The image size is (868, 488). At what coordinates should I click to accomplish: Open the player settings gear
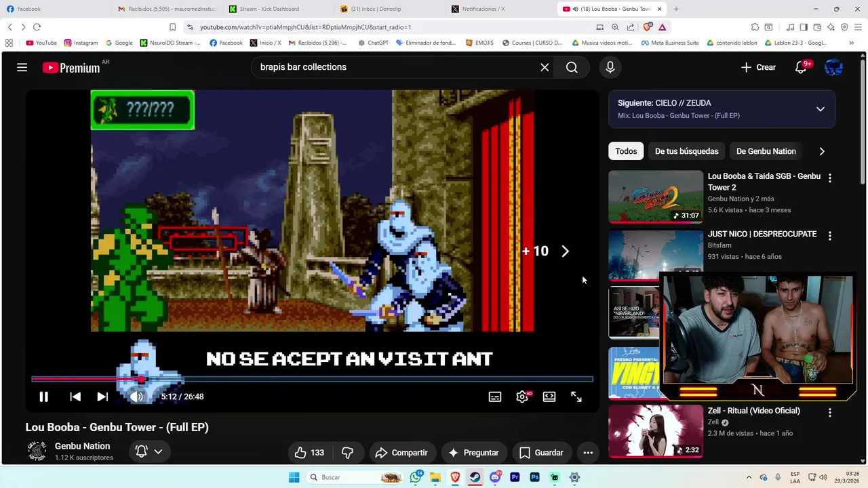point(522,396)
